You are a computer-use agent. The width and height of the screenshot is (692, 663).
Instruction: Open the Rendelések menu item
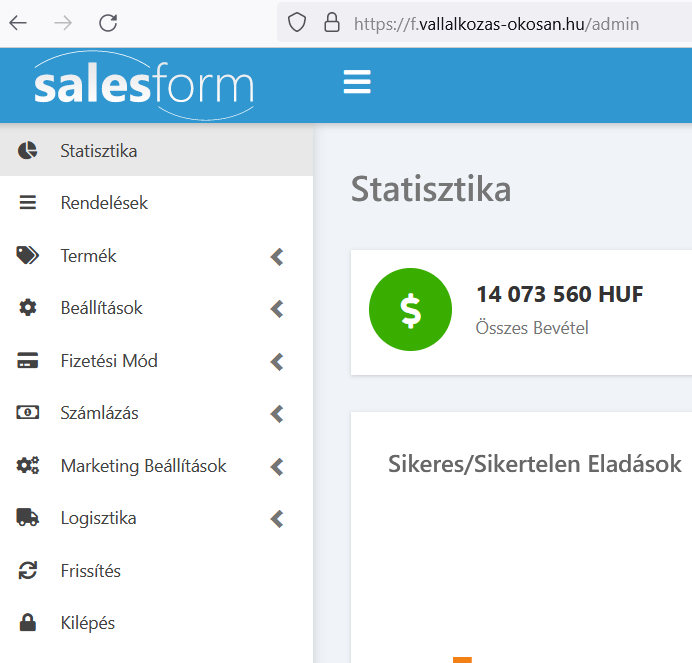pyautogui.click(x=156, y=203)
